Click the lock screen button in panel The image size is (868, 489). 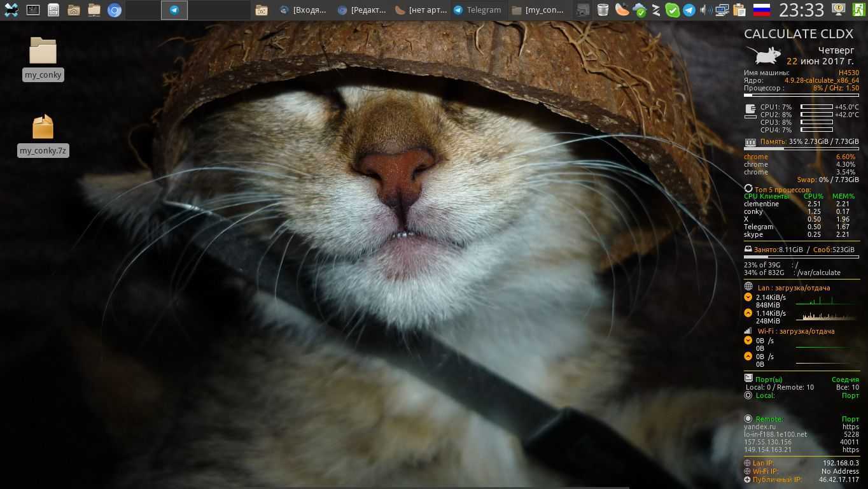tap(839, 10)
